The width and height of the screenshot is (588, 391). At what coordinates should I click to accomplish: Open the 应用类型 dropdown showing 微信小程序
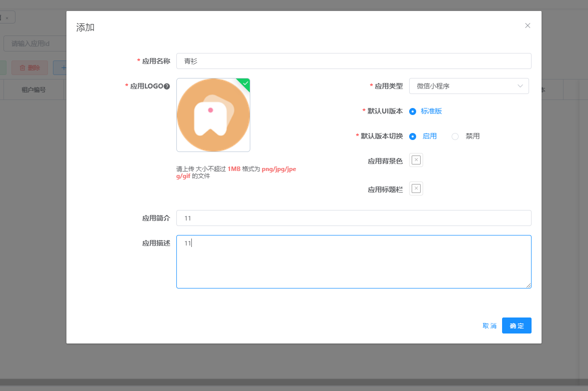pos(469,86)
